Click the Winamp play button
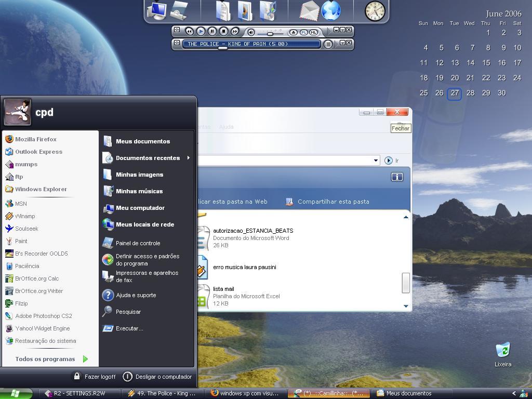The width and height of the screenshot is (532, 399). coord(201,32)
